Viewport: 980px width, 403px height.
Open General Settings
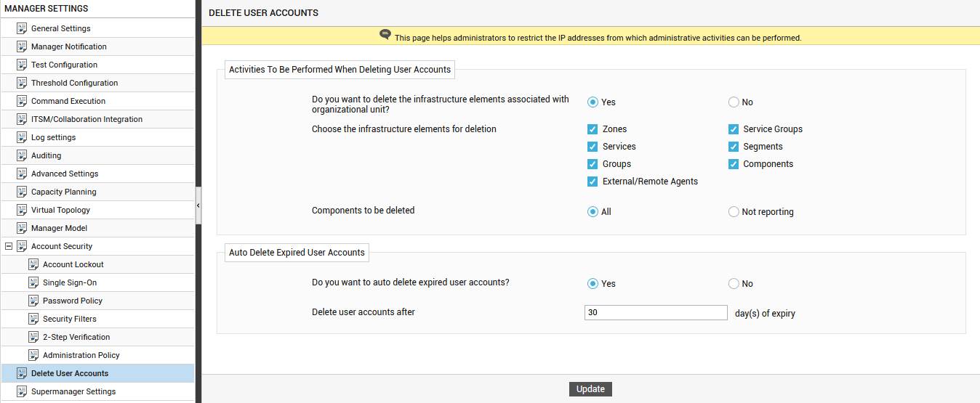61,28
